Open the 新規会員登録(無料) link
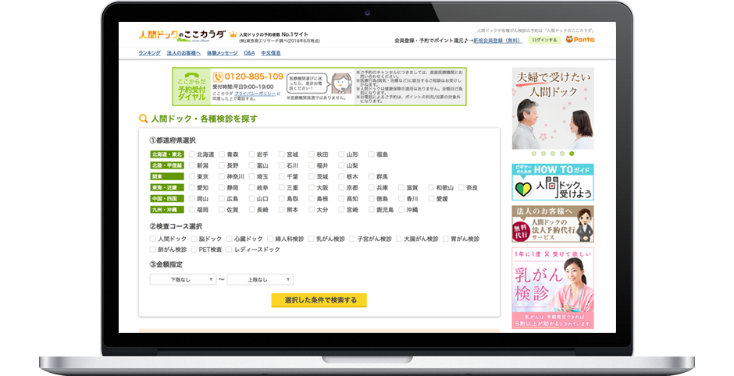Viewport: 734px width, 376px height. [x=497, y=41]
